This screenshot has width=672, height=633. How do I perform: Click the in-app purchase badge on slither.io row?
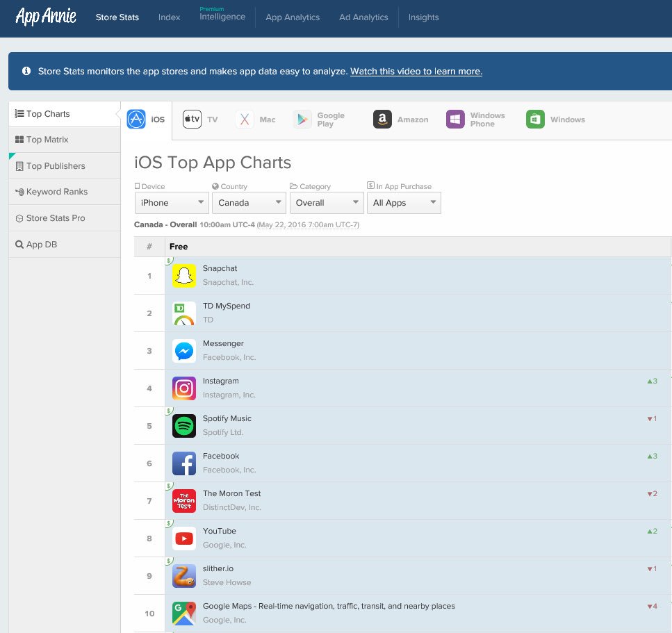pyautogui.click(x=170, y=561)
